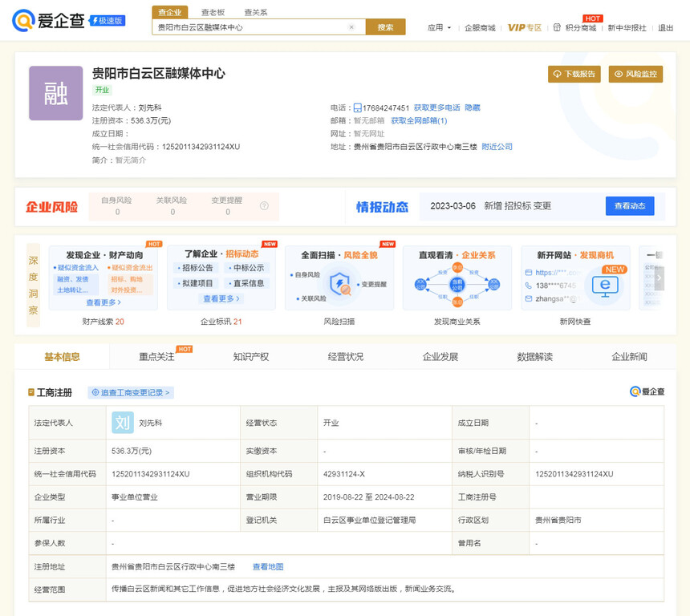Select the 基本信息 tab

pyautogui.click(x=62, y=356)
